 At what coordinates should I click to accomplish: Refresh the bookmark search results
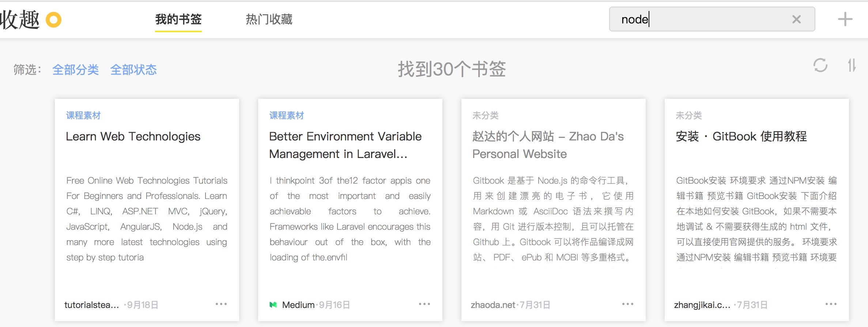coord(820,65)
